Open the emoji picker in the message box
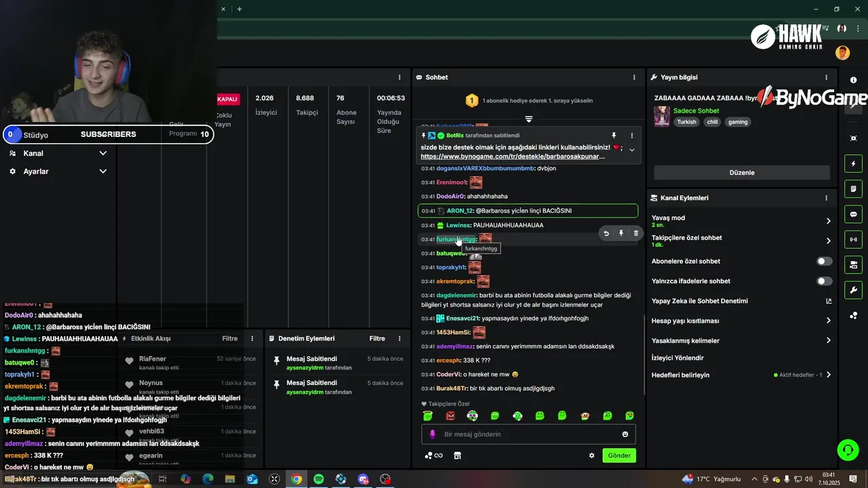Screen dimensions: 868x488 (x=625, y=434)
